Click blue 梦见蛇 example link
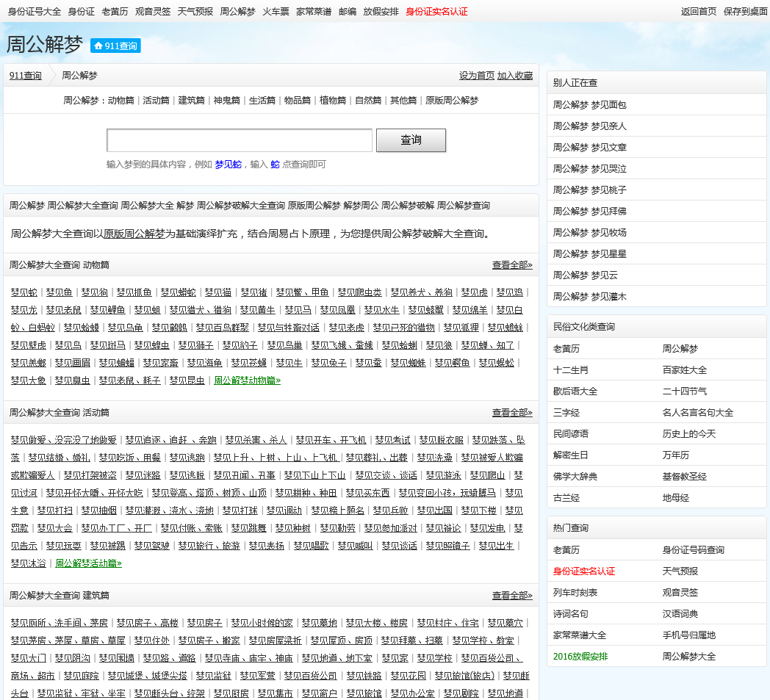 (x=228, y=165)
